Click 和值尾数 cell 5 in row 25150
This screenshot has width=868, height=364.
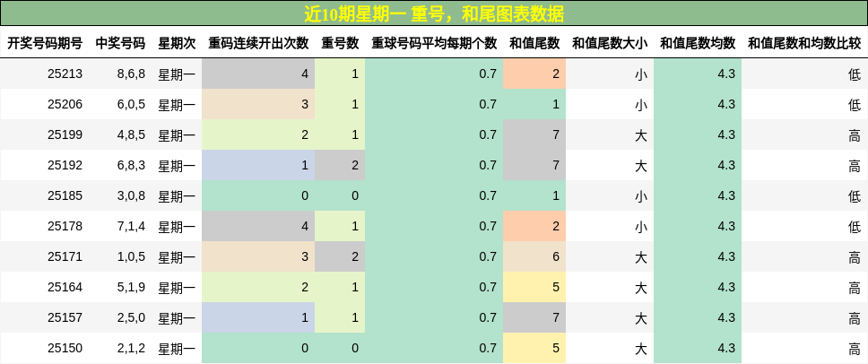pos(534,348)
